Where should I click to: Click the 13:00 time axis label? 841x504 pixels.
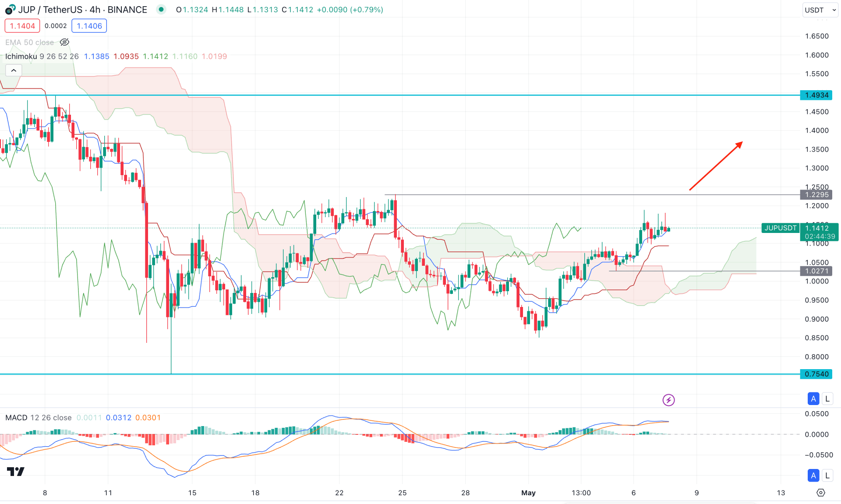pos(581,493)
